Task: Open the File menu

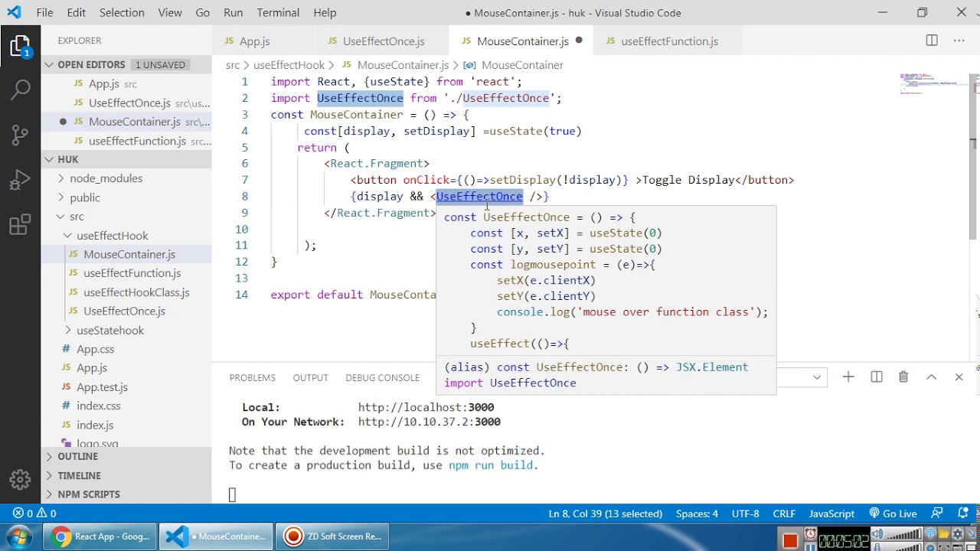Action: click(x=44, y=12)
